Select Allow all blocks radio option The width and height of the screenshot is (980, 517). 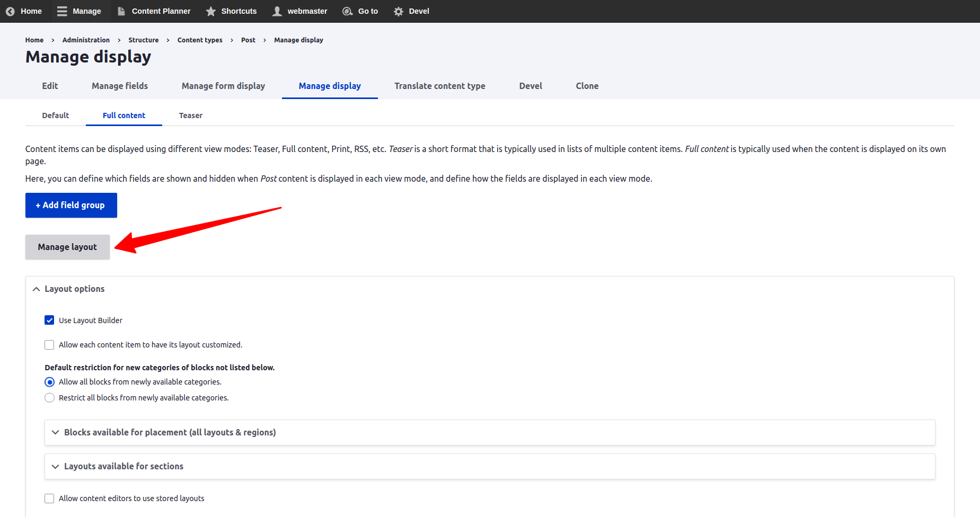pos(49,382)
